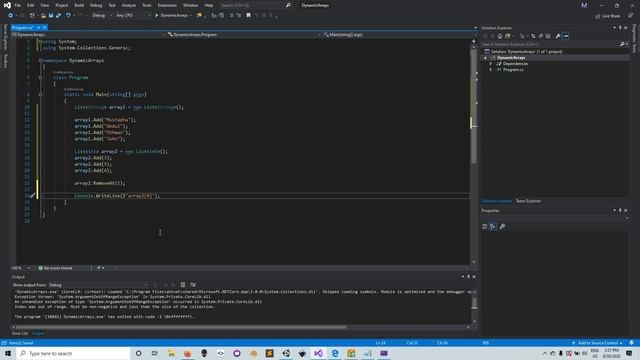Open Microsoft Edge from taskbar

(335, 353)
